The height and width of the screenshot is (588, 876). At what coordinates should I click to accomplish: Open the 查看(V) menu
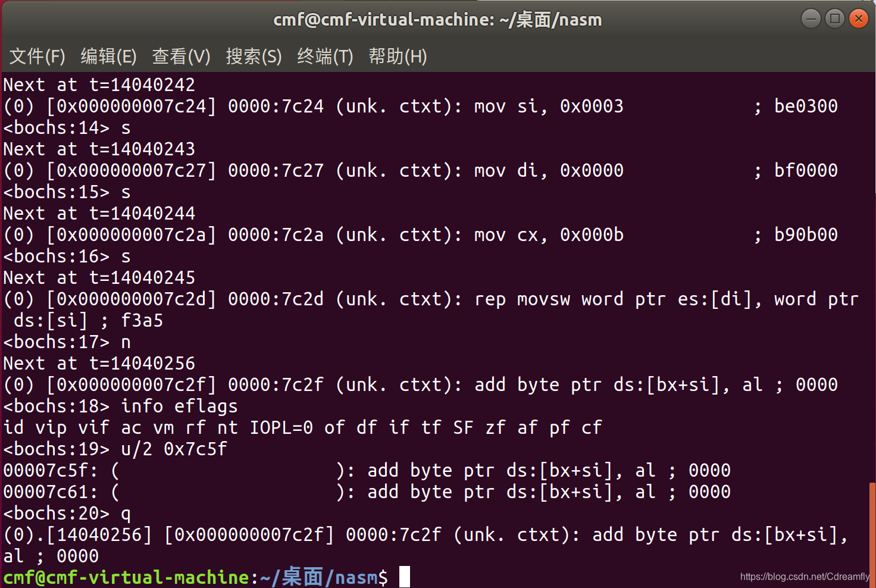(182, 57)
